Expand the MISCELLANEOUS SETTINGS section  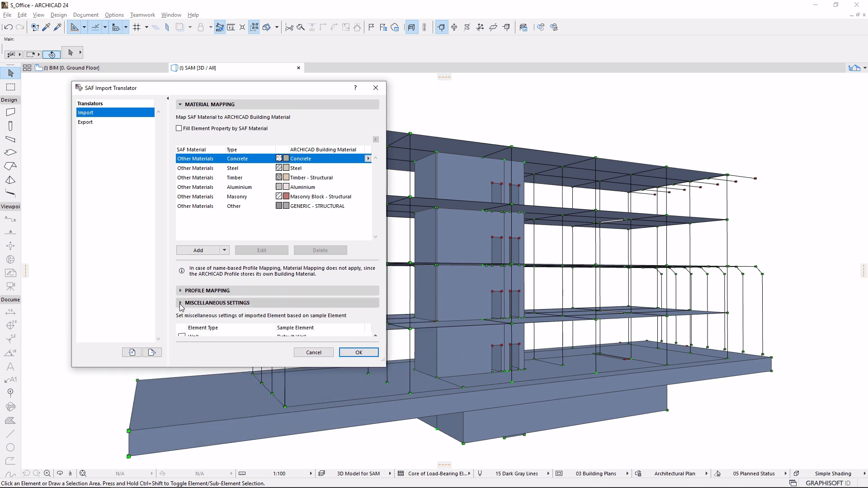180,302
